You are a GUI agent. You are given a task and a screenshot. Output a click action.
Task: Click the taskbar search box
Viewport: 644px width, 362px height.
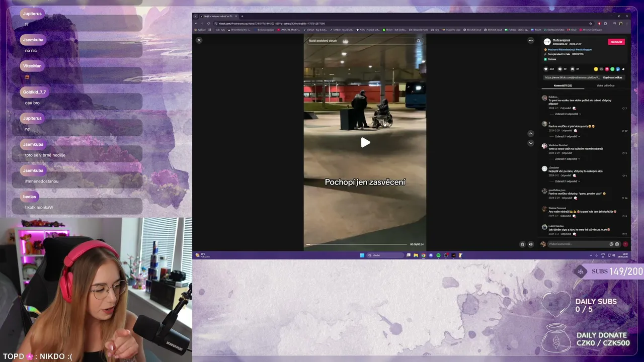pos(385,255)
